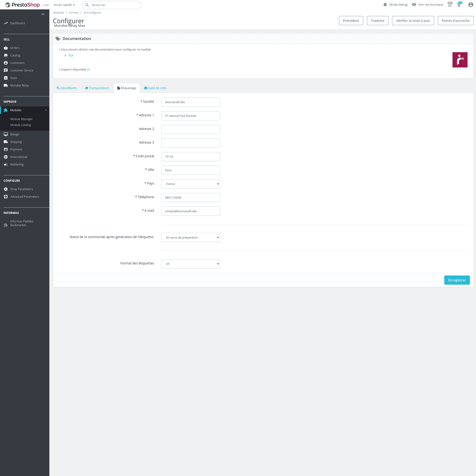
Task: Click the Adresse 2 input field
Action: 190,129
